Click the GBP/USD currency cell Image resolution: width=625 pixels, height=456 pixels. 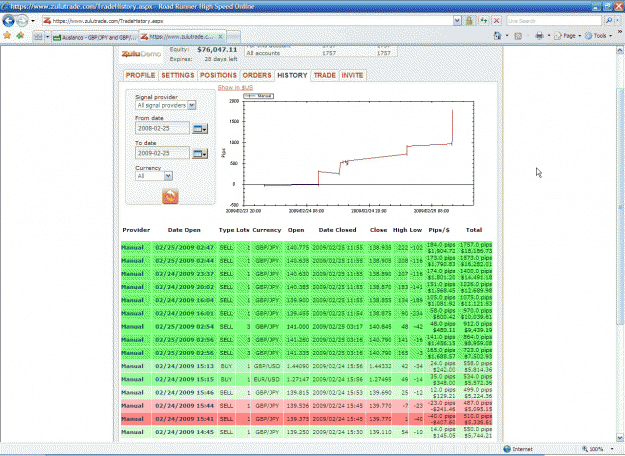(x=267, y=366)
